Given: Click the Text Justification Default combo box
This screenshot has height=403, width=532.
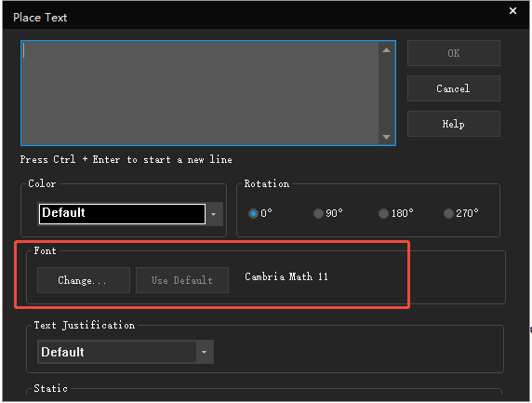Looking at the screenshot, I should pyautogui.click(x=126, y=352).
